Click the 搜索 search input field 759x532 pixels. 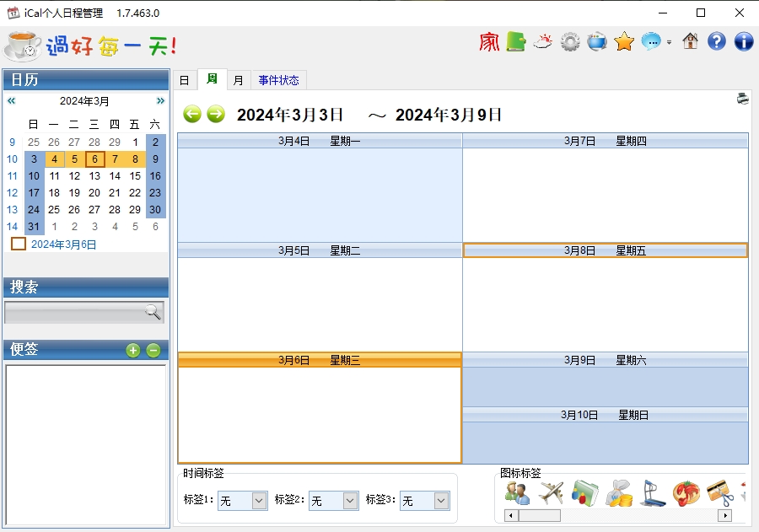coord(74,313)
